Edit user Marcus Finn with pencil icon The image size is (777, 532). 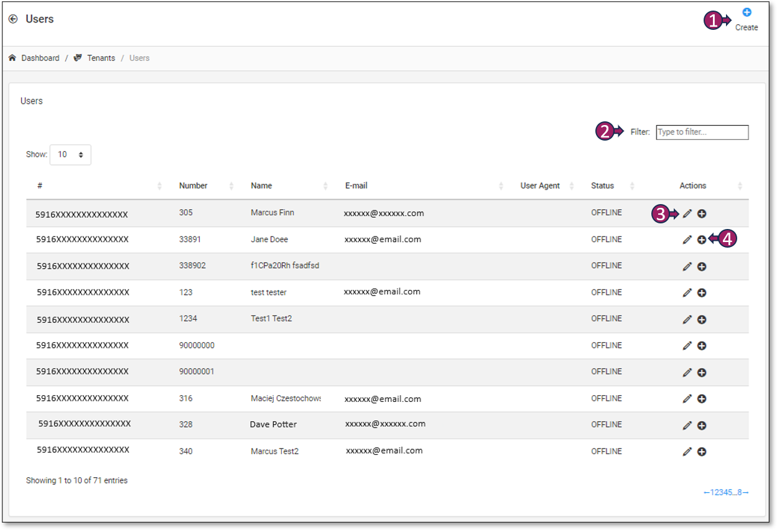687,214
